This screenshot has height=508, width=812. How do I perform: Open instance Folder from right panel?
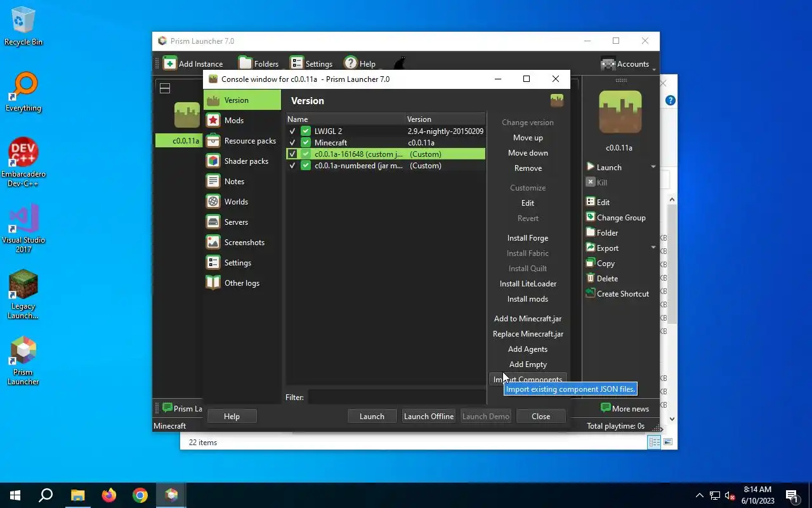(601, 232)
